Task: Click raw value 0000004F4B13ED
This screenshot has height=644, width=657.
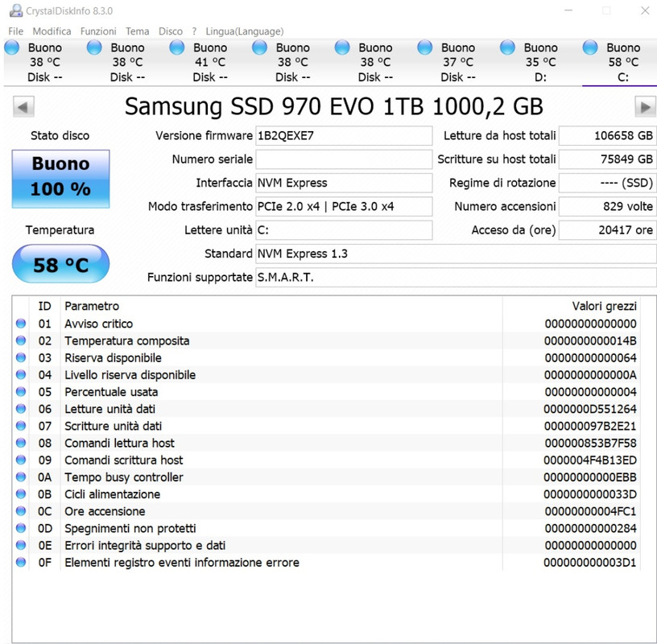Action: (x=590, y=460)
